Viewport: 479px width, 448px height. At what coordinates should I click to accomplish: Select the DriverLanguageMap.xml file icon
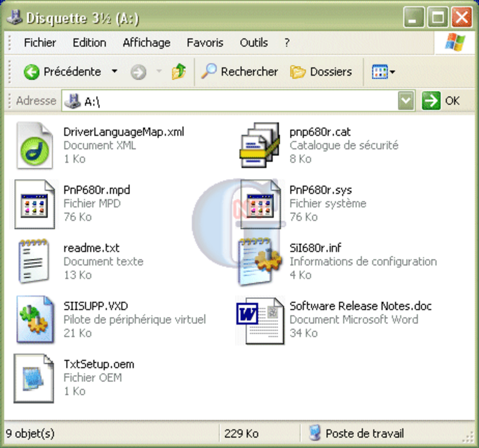pos(34,145)
